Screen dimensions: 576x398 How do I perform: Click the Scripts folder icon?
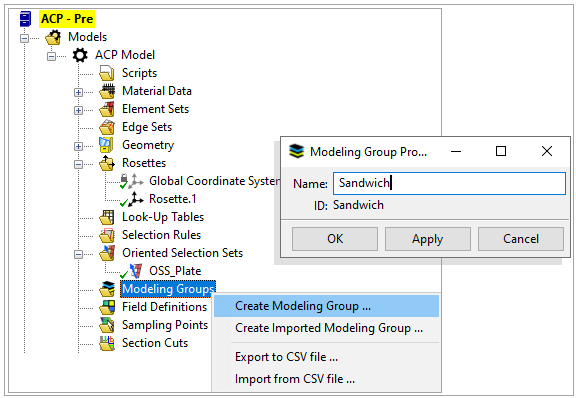(x=107, y=73)
